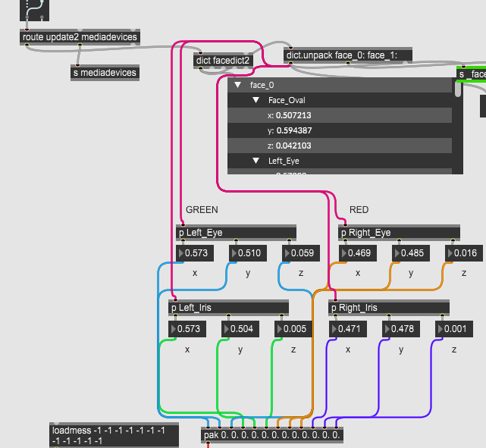Select the loadmess -1 -1 -1 object
This screenshot has width=486, height=448.
(x=114, y=434)
